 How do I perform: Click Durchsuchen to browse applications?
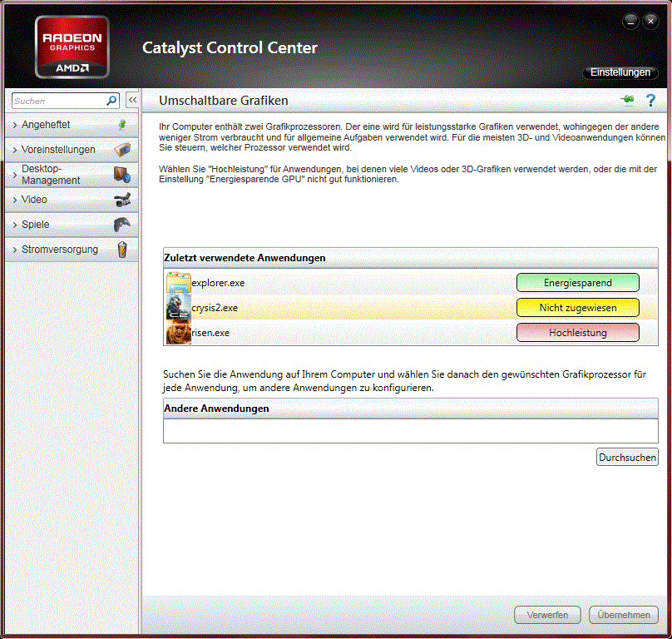(x=627, y=457)
